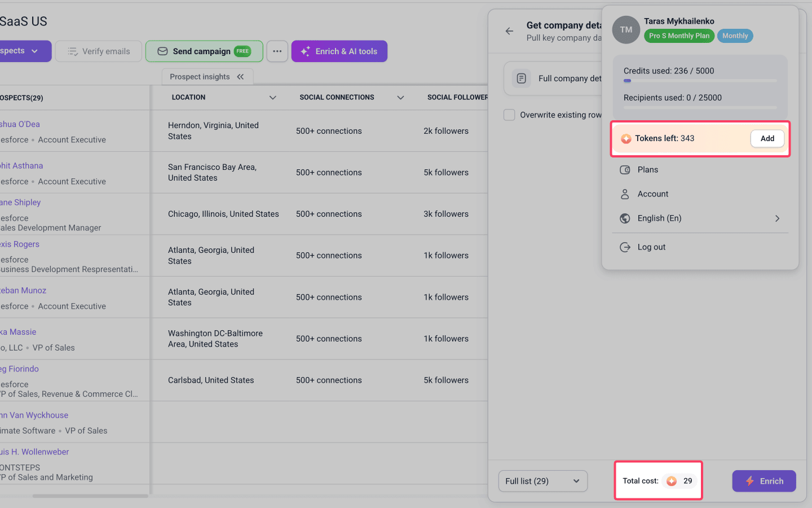Click the back arrow in enrichment panel
The width and height of the screenshot is (812, 508).
point(509,31)
